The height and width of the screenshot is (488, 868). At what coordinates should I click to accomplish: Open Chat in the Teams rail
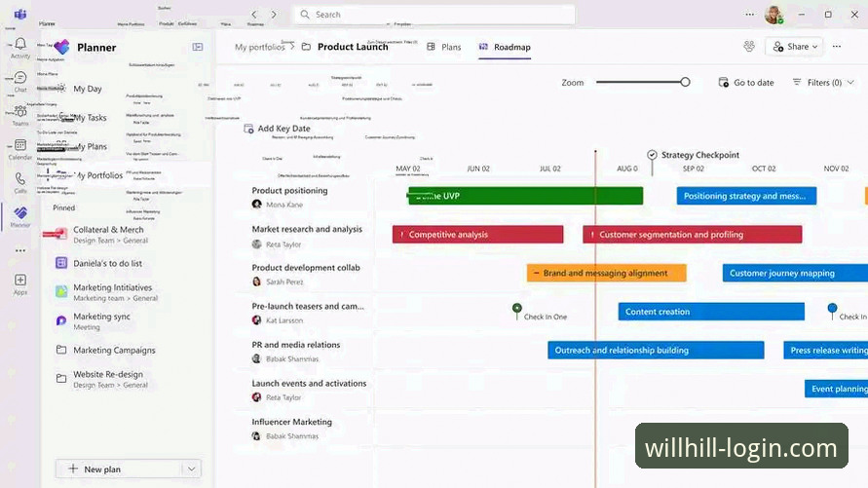(20, 82)
